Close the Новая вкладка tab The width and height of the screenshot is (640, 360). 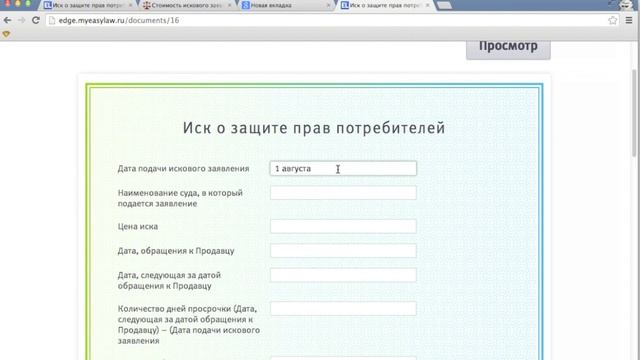pos(329,5)
